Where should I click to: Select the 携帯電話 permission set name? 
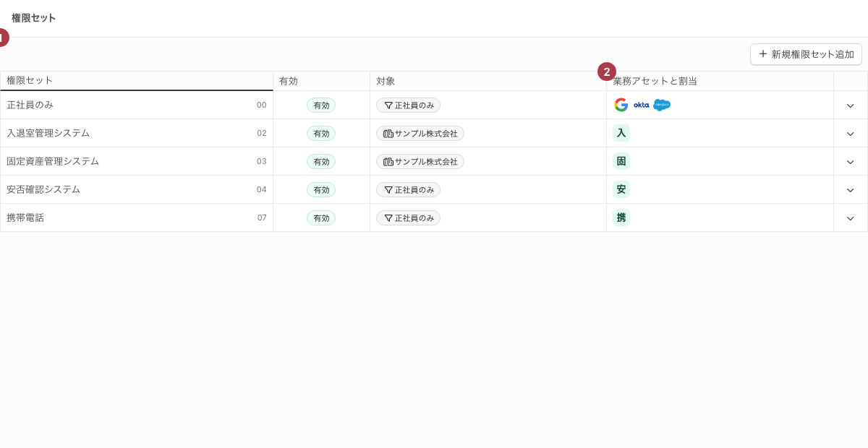click(x=25, y=217)
